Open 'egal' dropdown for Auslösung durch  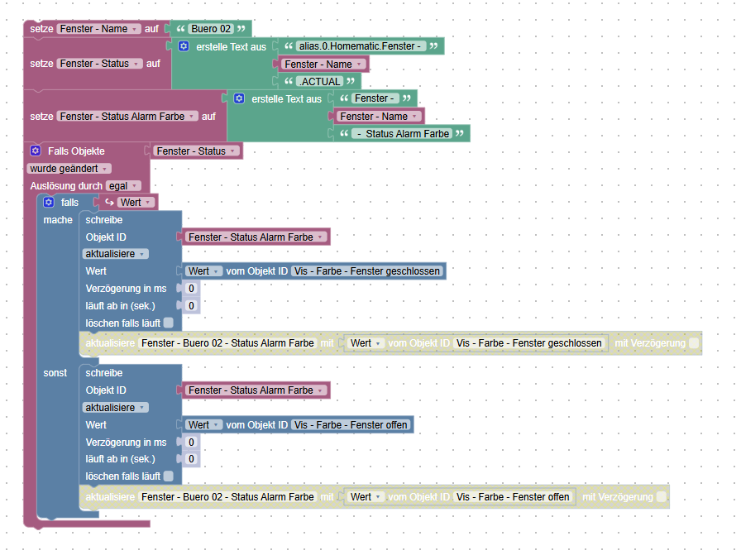[x=123, y=186]
